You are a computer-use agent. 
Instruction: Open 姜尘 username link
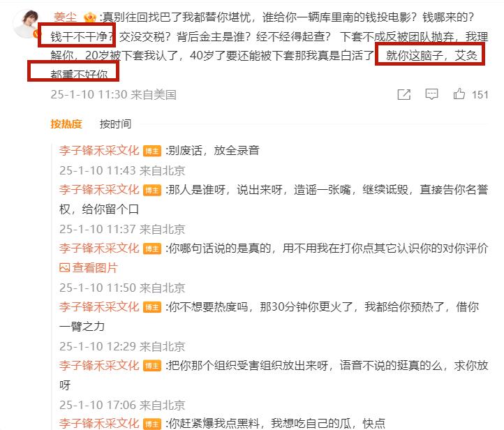pos(65,17)
